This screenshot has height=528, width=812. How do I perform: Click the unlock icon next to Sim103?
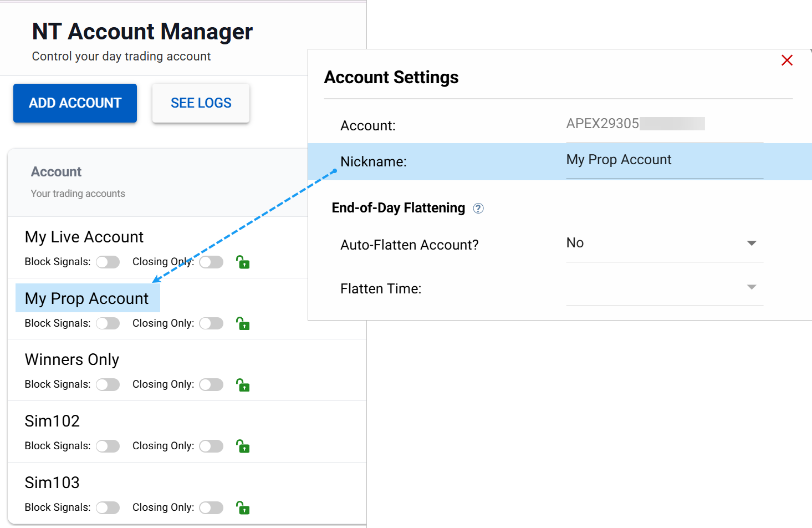coord(243,507)
